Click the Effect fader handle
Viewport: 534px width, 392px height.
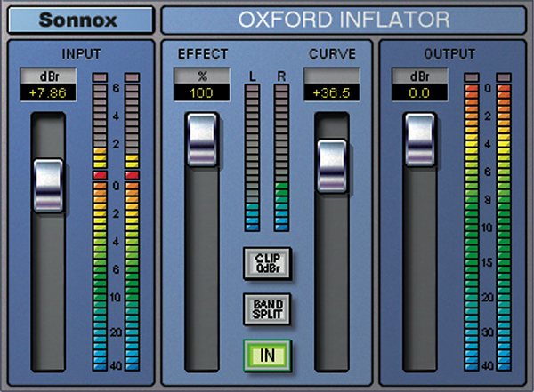tap(201, 139)
